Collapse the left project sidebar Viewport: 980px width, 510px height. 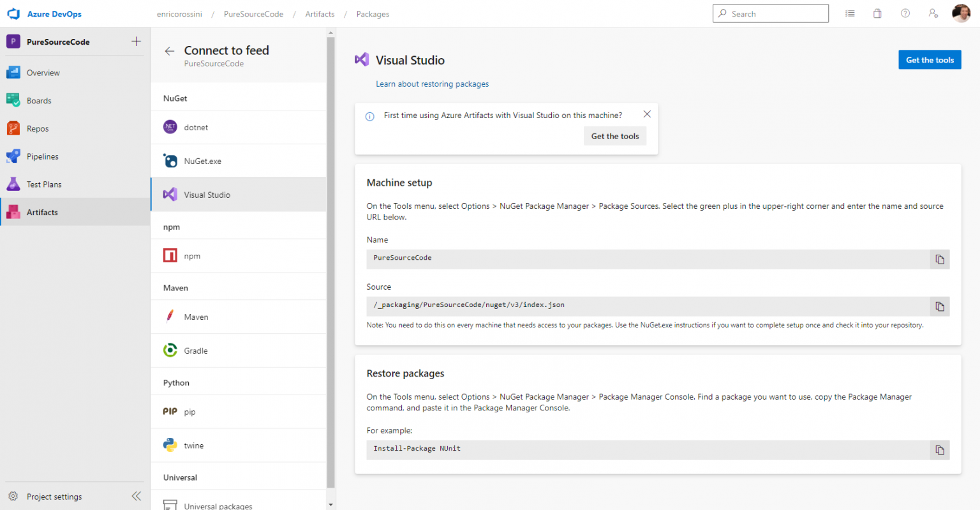pyautogui.click(x=136, y=496)
